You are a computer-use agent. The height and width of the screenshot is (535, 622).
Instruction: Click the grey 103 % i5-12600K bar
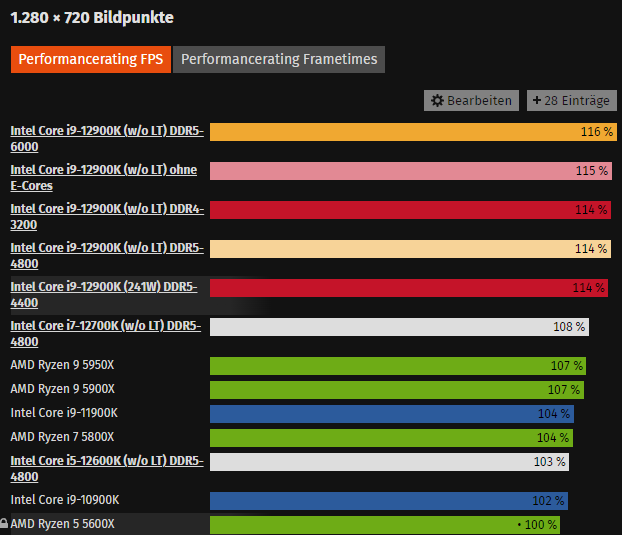tap(390, 462)
